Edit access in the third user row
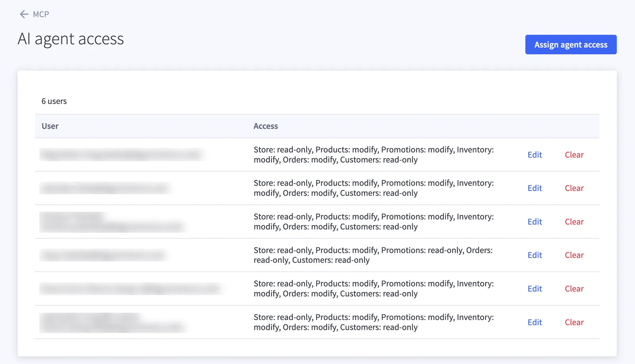Image resolution: width=635 pixels, height=364 pixels. 535,222
